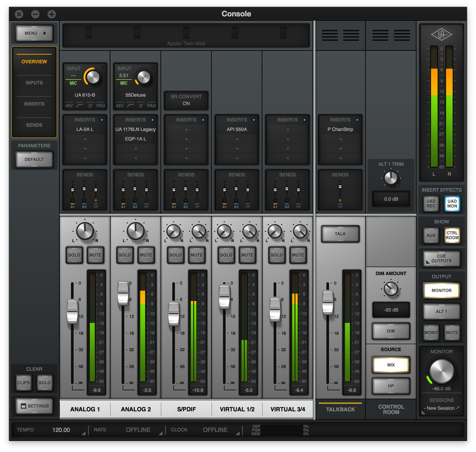Viewport: 476px width, 452px height.
Task: Enable low cut filter on Analog 1
Action: click(79, 106)
